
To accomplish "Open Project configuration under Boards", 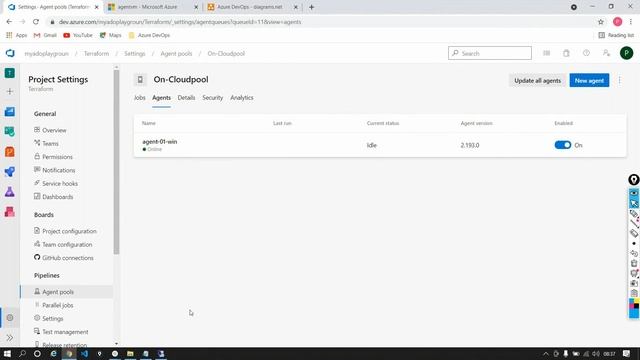I will (x=69, y=231).
